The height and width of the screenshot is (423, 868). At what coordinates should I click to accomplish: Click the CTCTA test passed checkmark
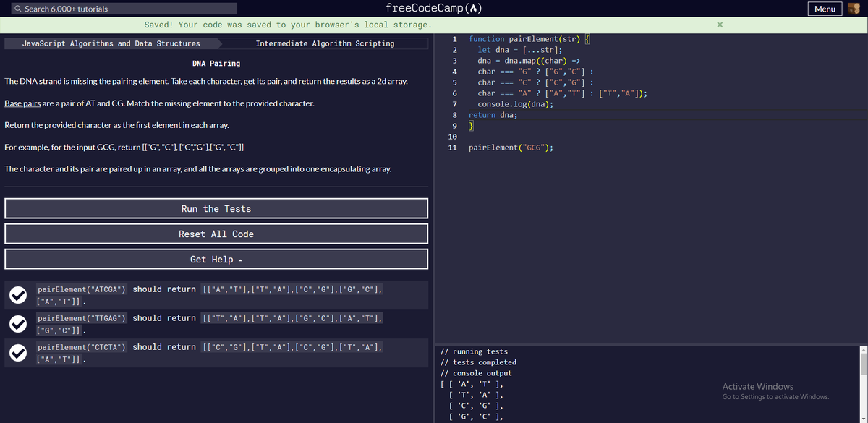tap(17, 353)
